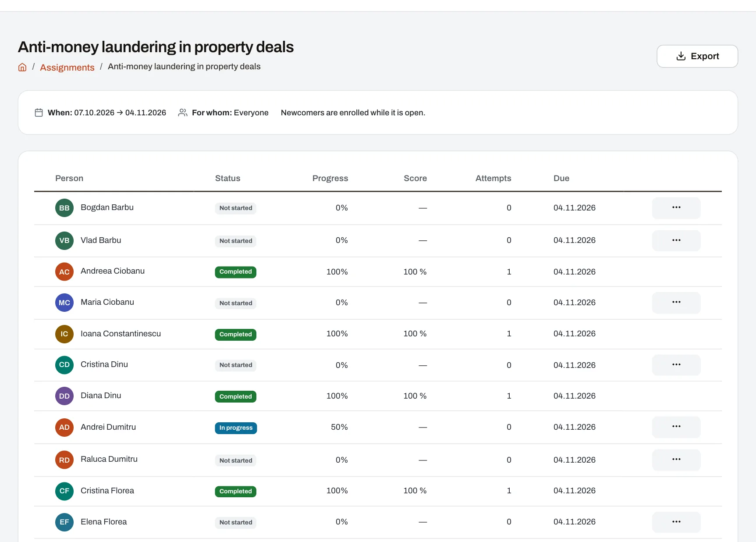Click the CF avatar of Cristina Florea
This screenshot has height=542, width=756.
click(64, 491)
